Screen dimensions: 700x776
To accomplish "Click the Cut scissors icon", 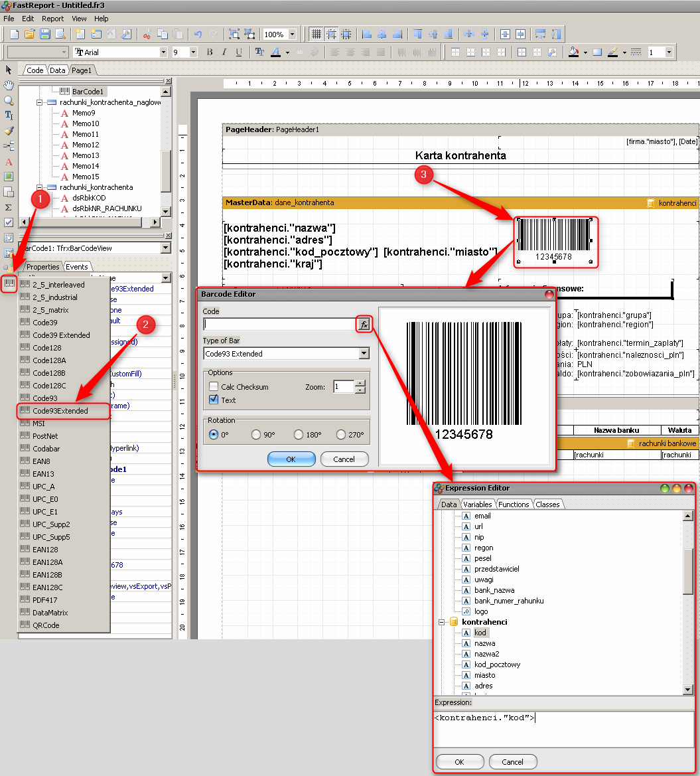I will (147, 34).
